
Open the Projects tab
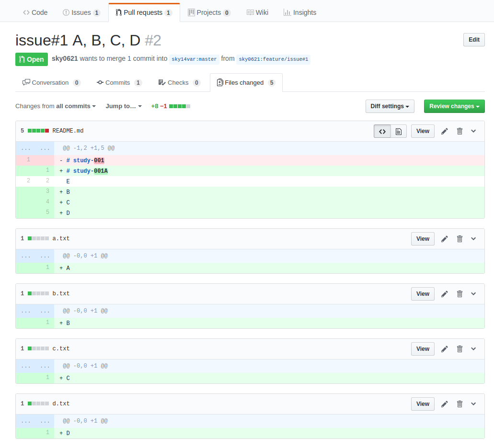tap(209, 12)
